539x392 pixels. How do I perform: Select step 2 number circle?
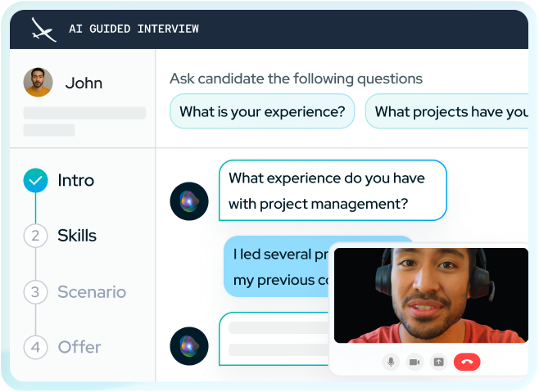tap(35, 237)
